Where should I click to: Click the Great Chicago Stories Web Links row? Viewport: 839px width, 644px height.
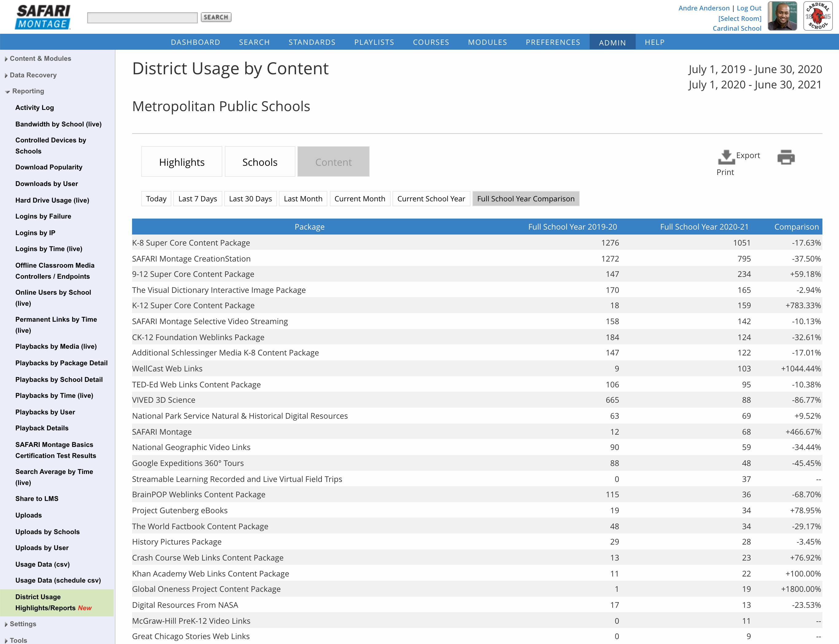point(477,636)
